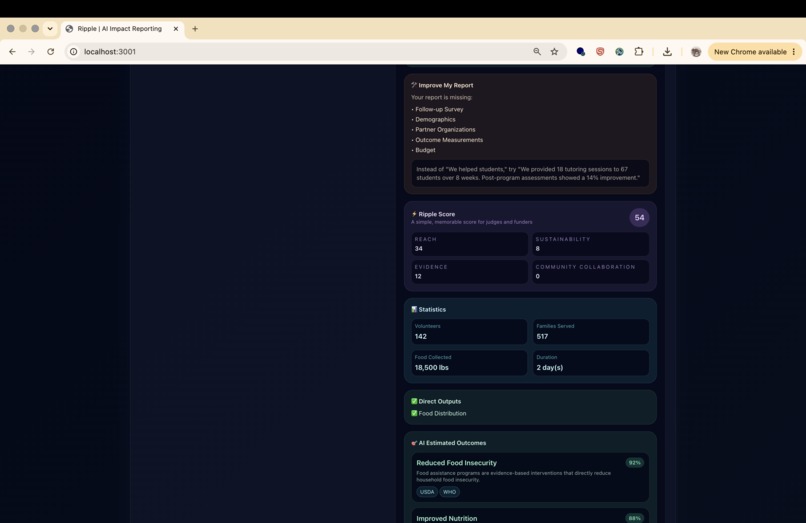Click the Demographics missing item
Image resolution: width=806 pixels, height=523 pixels.
[435, 119]
